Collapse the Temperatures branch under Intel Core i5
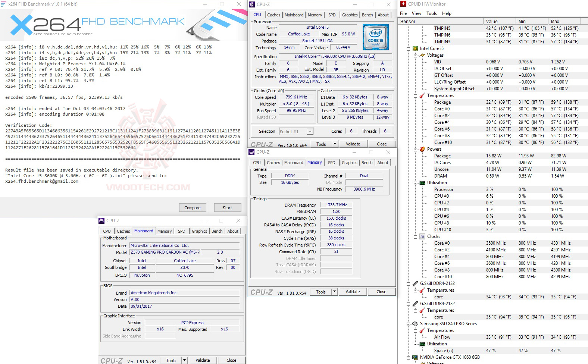The image size is (588, 364). pyautogui.click(x=415, y=95)
